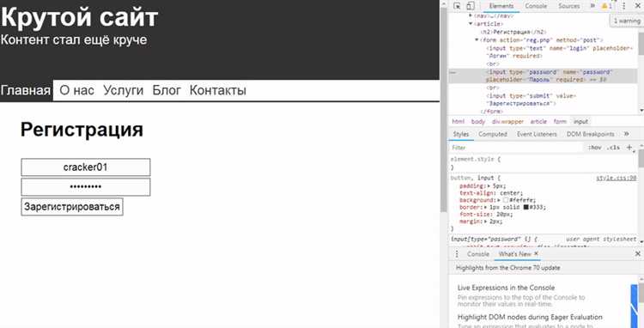Click the text-align center value
The width and height of the screenshot is (644, 328).
tap(511, 193)
